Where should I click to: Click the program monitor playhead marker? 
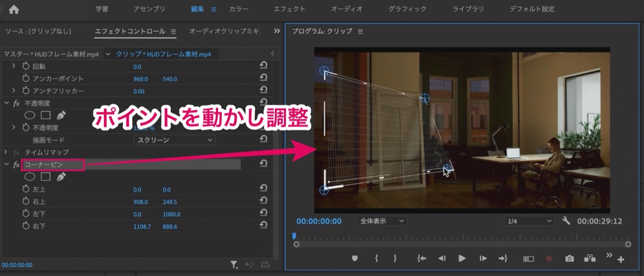294,235
